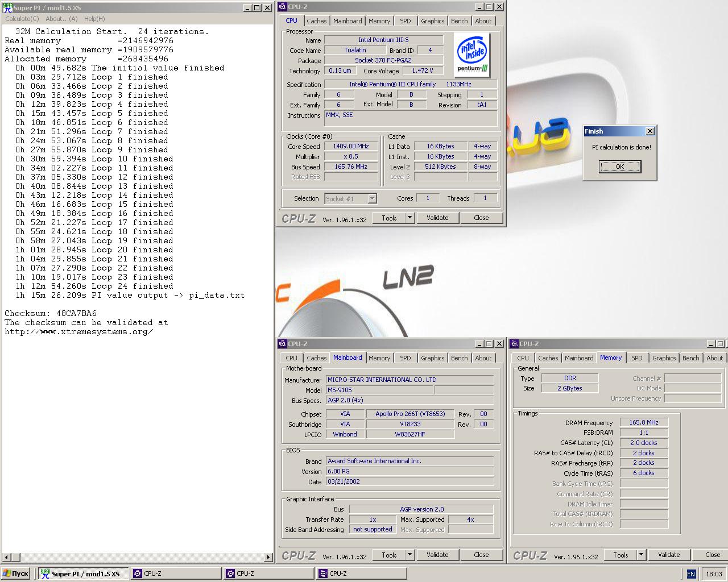Maximize the Super PI window
Screen dimensions: 728x582
(257, 8)
